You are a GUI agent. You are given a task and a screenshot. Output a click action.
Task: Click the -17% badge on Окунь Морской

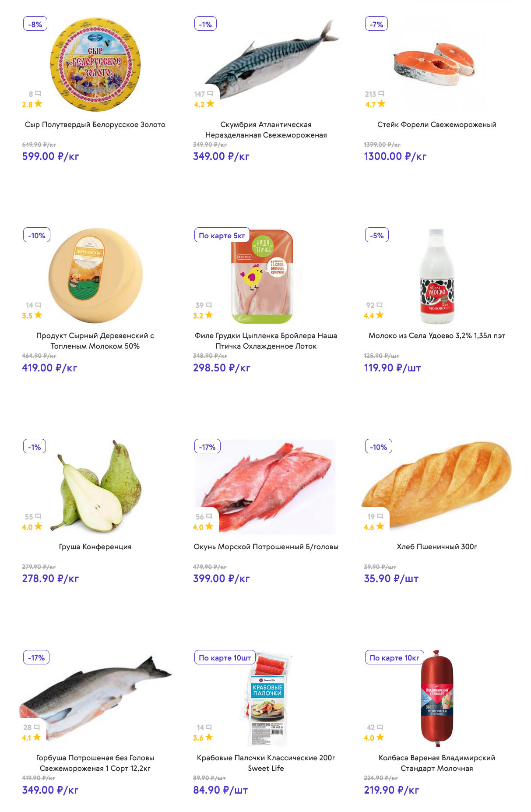coord(207,447)
